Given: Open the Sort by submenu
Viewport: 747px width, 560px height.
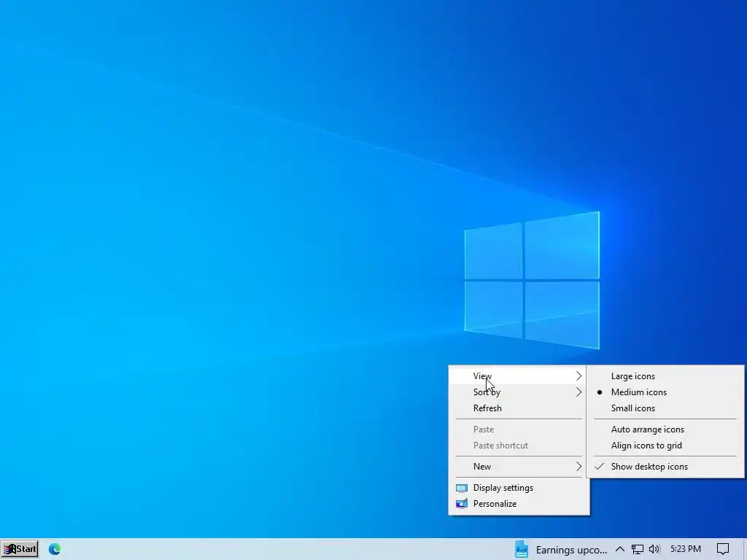Looking at the screenshot, I should [x=519, y=392].
